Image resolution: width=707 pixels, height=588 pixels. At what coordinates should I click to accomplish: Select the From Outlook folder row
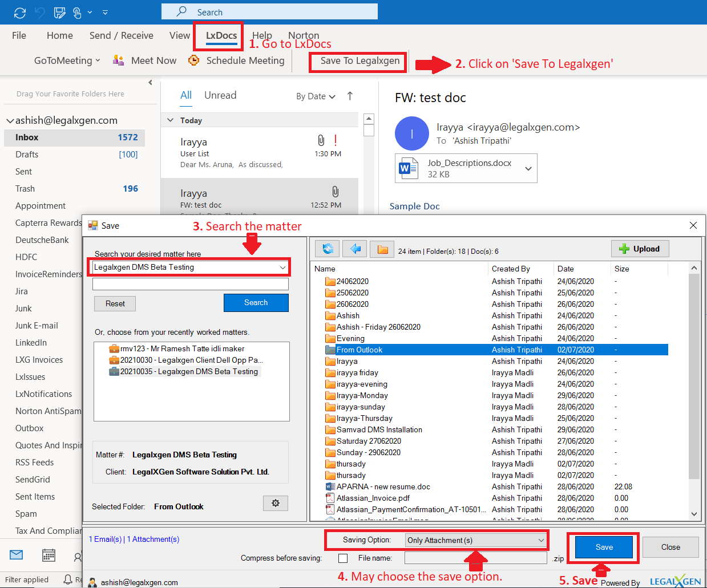[x=359, y=350]
